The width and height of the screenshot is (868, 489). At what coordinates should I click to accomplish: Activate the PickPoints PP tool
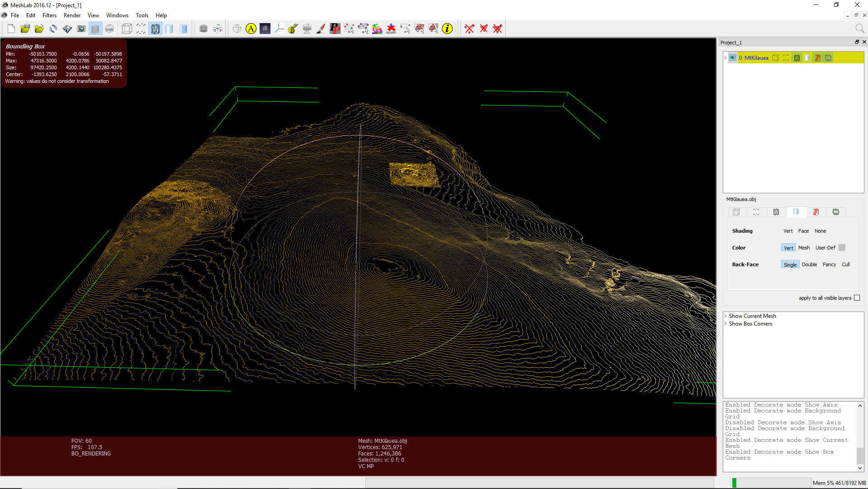click(335, 29)
